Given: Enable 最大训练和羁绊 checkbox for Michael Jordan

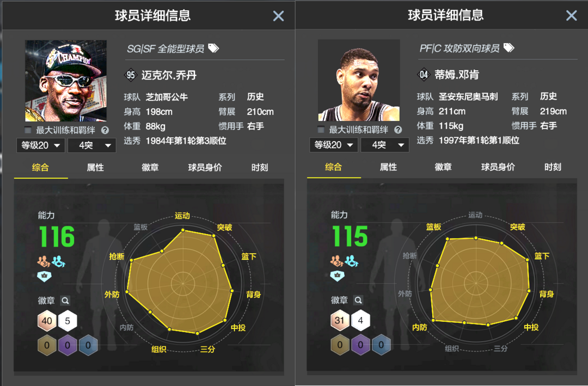Looking at the screenshot, I should (28, 130).
